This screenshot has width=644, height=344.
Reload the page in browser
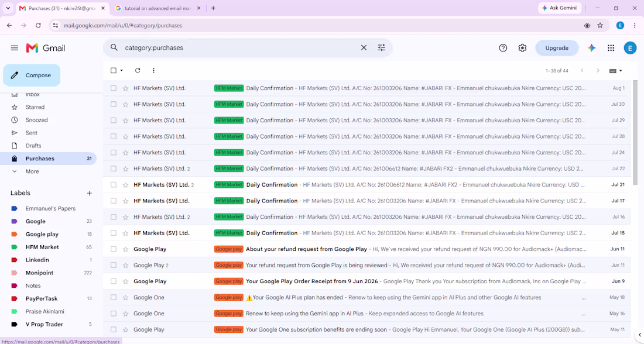pyautogui.click(x=38, y=26)
